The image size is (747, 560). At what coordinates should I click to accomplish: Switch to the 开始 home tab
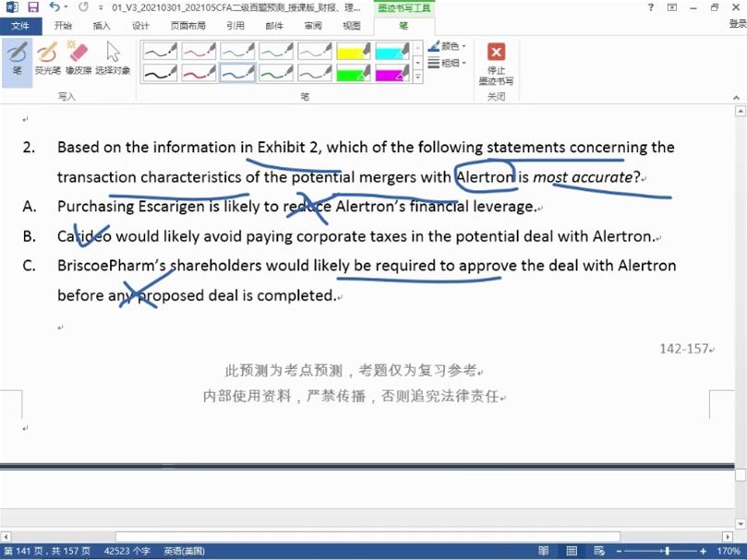pos(63,26)
